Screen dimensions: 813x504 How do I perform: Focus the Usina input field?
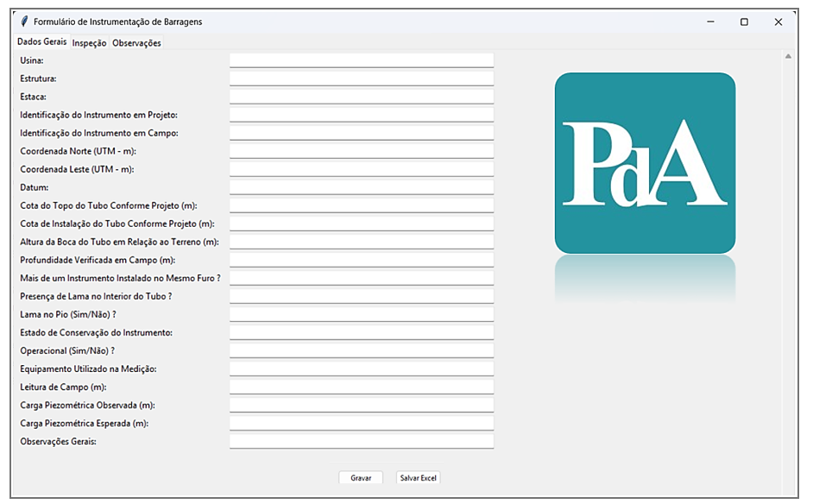coord(362,60)
